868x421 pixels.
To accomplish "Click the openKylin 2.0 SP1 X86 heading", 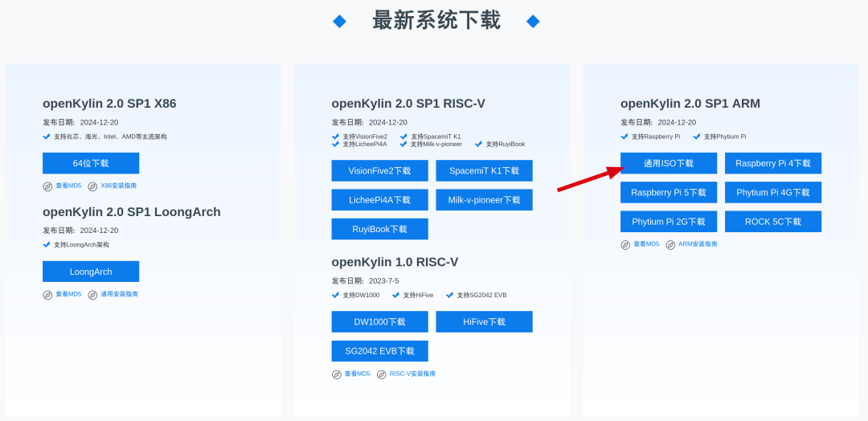I will [109, 104].
